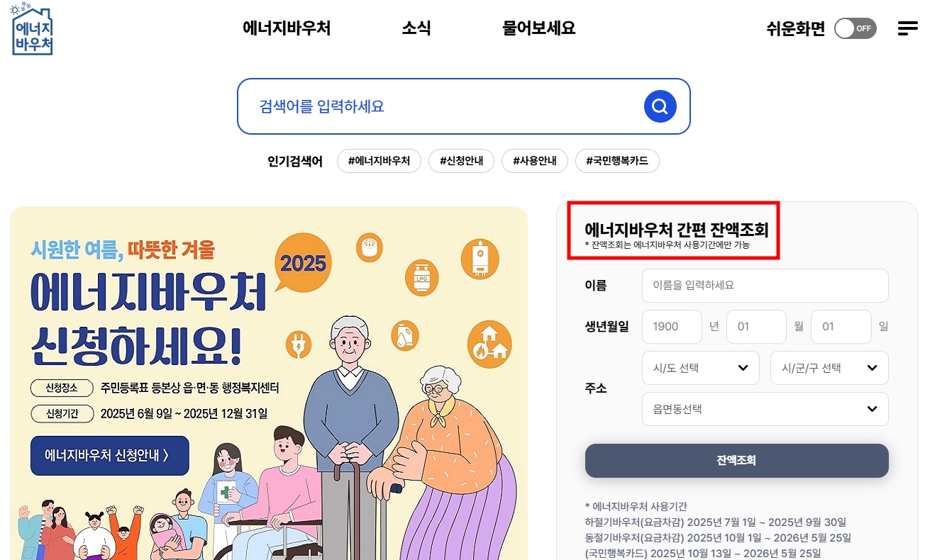Click the 에너지바우처 house logo

point(32,28)
